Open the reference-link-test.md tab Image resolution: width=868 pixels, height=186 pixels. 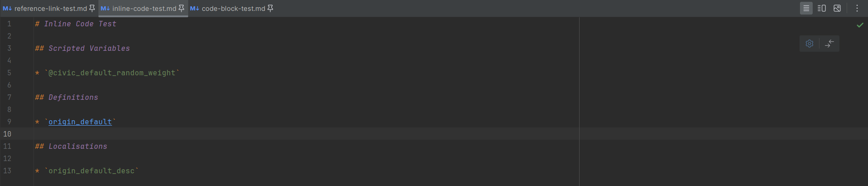[50, 9]
